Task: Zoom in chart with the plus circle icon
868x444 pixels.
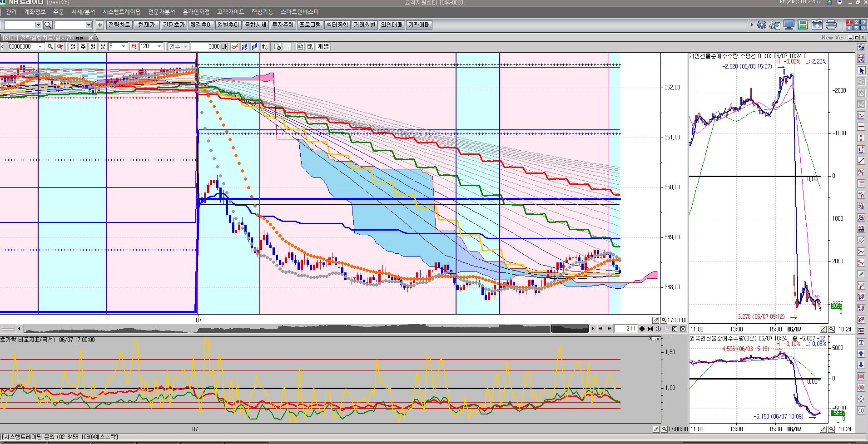Action: pyautogui.click(x=658, y=329)
